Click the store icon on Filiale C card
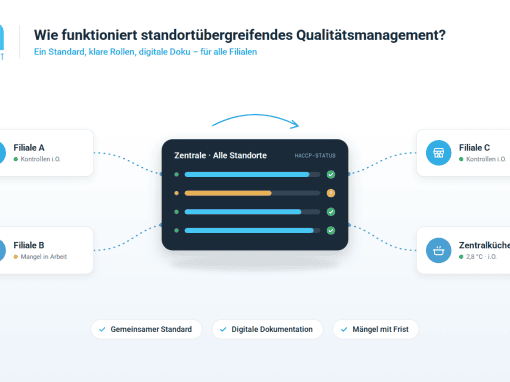510x382 pixels. (438, 153)
